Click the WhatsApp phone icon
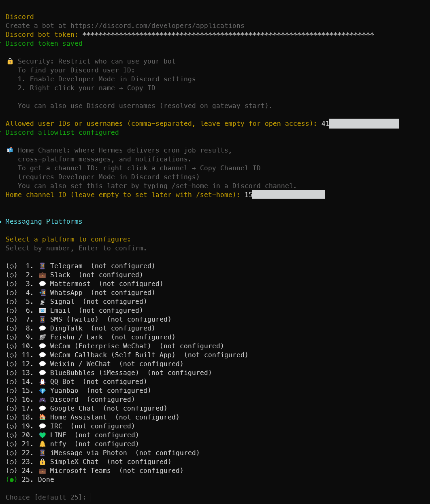Image resolution: width=430 pixels, height=504 pixels. point(42,293)
